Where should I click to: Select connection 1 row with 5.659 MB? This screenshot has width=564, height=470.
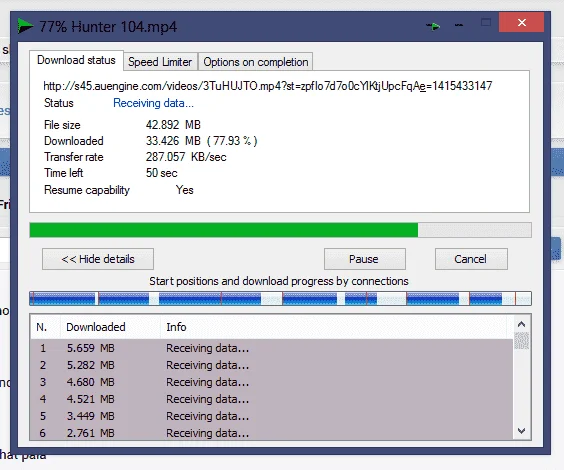point(272,348)
